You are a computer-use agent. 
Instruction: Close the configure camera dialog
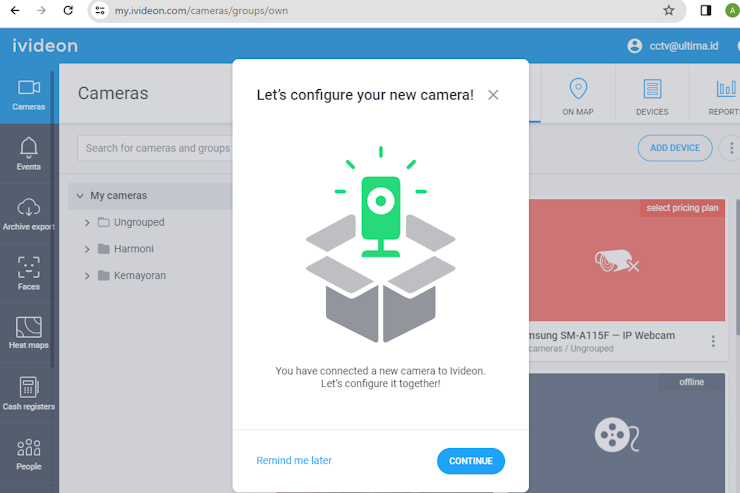493,95
